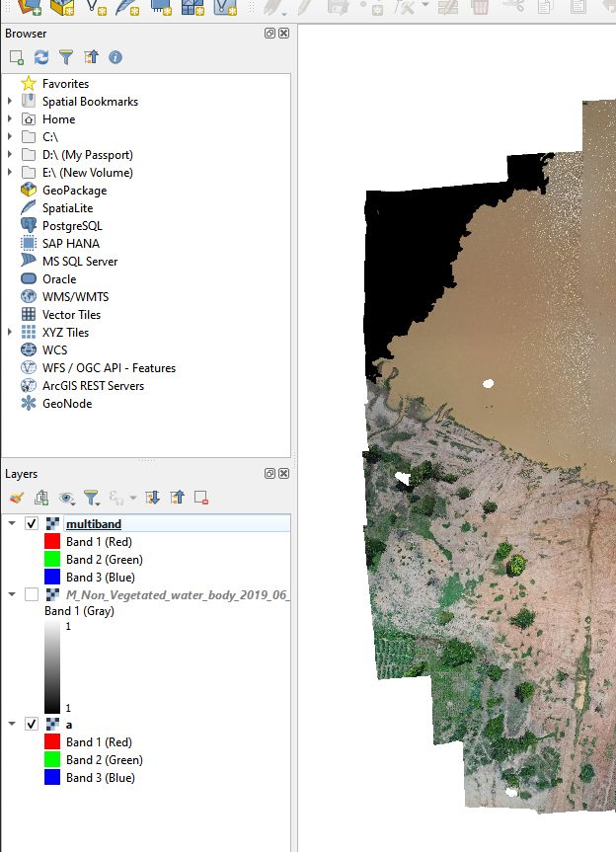
Task: Collapse all layers in the Layers panel
Action: click(177, 498)
